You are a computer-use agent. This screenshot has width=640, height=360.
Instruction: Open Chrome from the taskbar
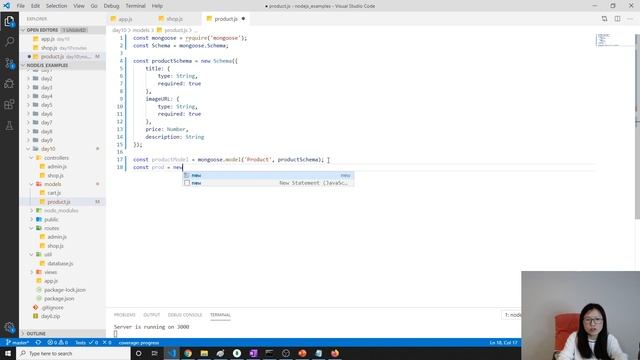click(188, 353)
